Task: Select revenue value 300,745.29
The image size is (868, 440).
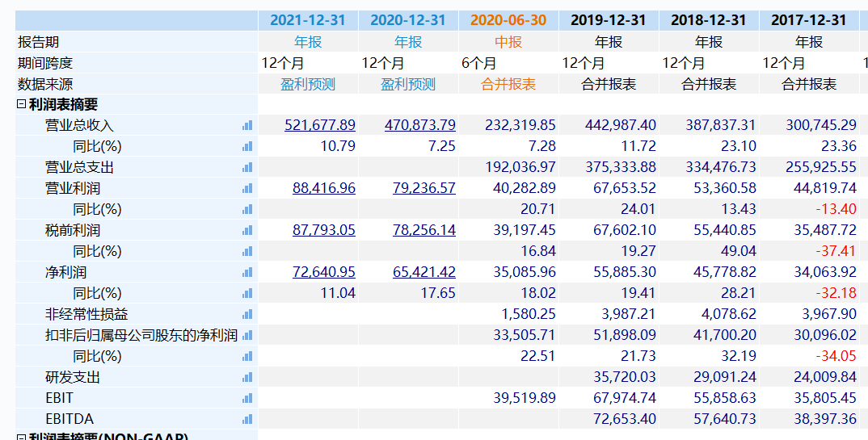Action: tap(821, 125)
